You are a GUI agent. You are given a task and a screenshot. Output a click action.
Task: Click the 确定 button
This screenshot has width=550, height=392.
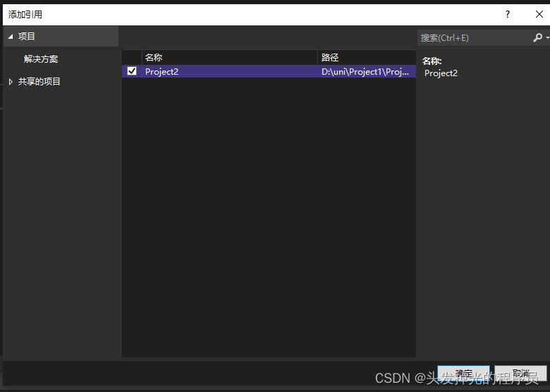point(463,373)
